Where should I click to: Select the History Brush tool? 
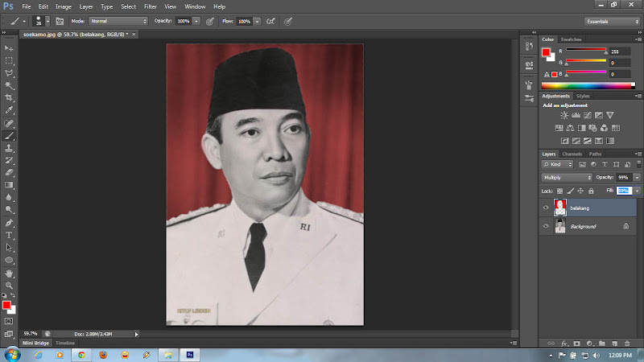[9, 160]
